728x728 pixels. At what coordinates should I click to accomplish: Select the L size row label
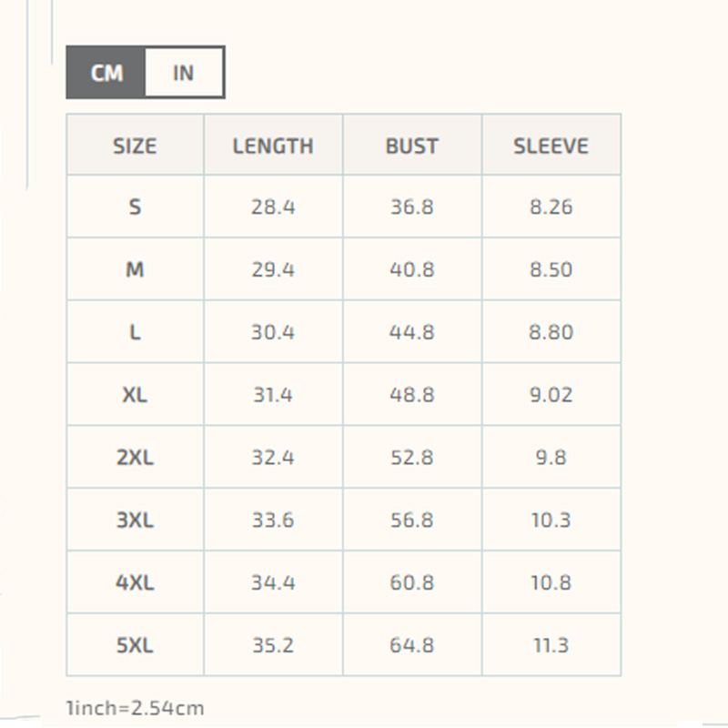[135, 332]
